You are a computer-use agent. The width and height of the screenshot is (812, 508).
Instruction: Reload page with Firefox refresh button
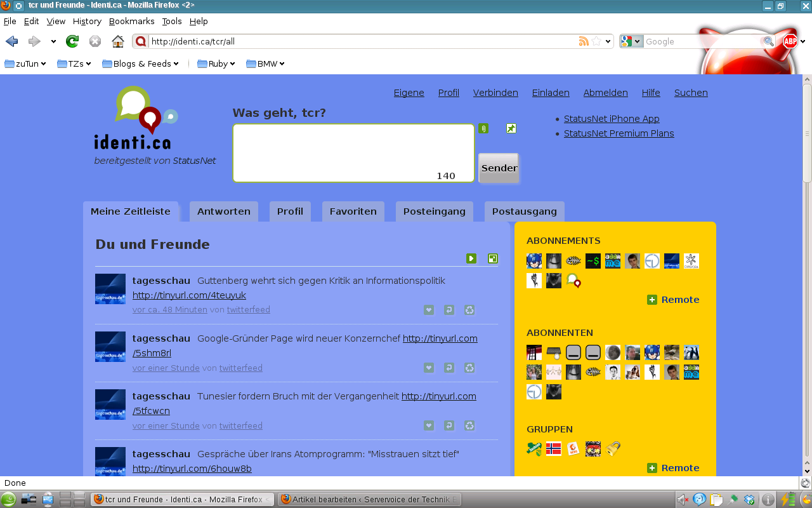72,41
